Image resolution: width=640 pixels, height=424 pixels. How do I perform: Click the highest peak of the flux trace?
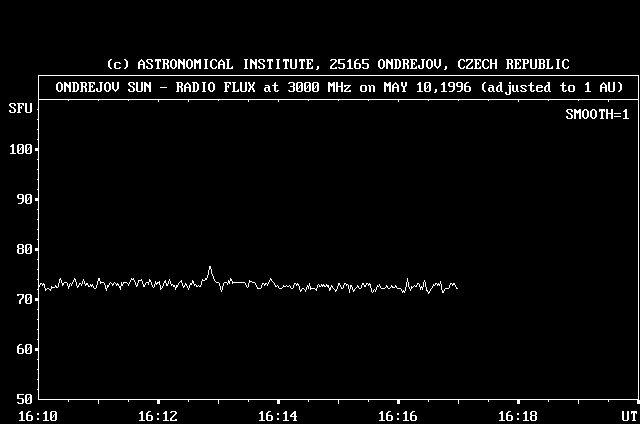(210, 267)
